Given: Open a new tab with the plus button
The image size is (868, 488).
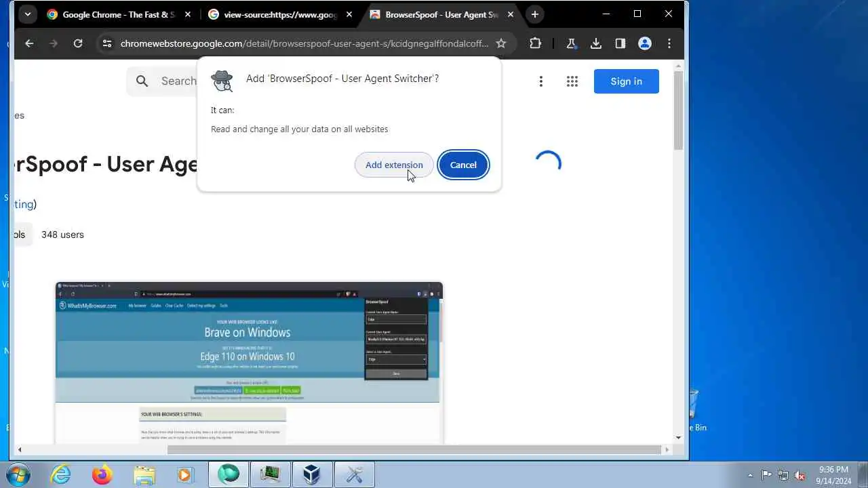Looking at the screenshot, I should 535,14.
